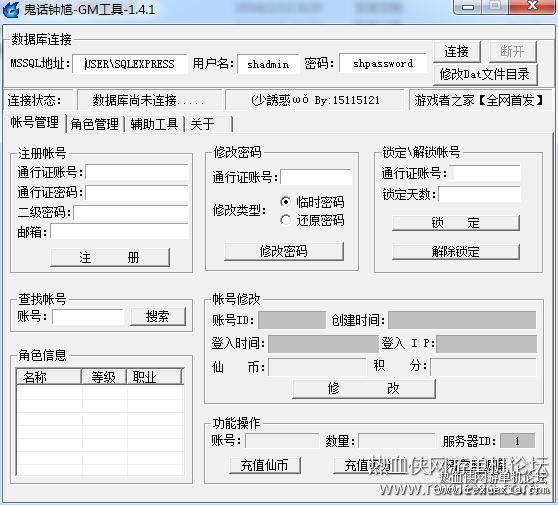Click the app icon in title bar

click(11, 9)
